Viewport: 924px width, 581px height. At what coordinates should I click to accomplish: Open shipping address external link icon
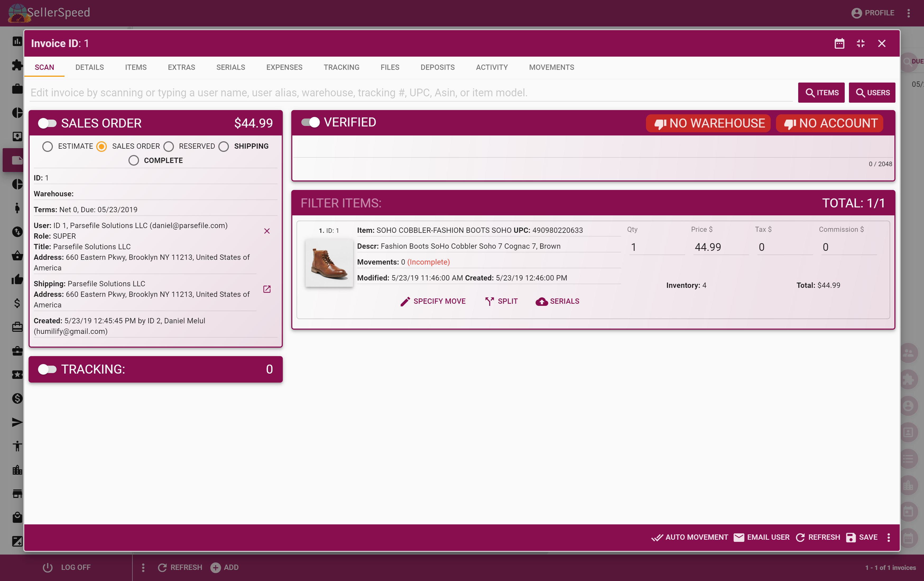(x=267, y=289)
